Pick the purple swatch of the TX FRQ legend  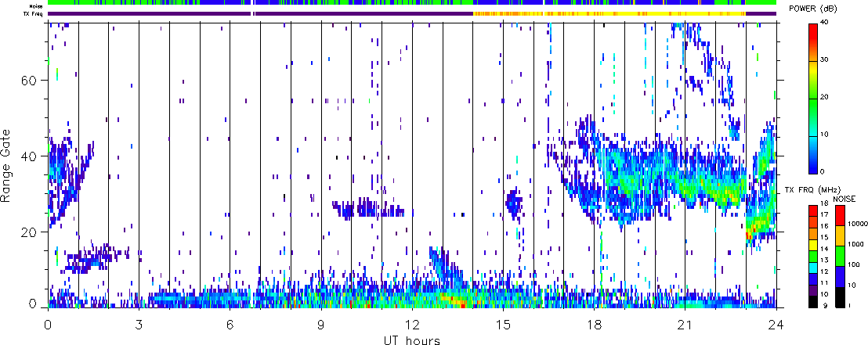click(x=812, y=290)
